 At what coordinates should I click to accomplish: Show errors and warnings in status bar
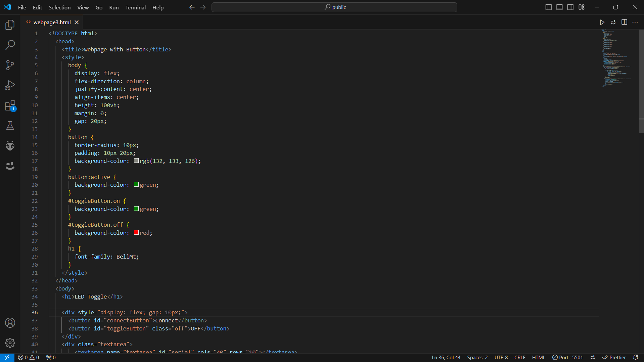click(29, 358)
